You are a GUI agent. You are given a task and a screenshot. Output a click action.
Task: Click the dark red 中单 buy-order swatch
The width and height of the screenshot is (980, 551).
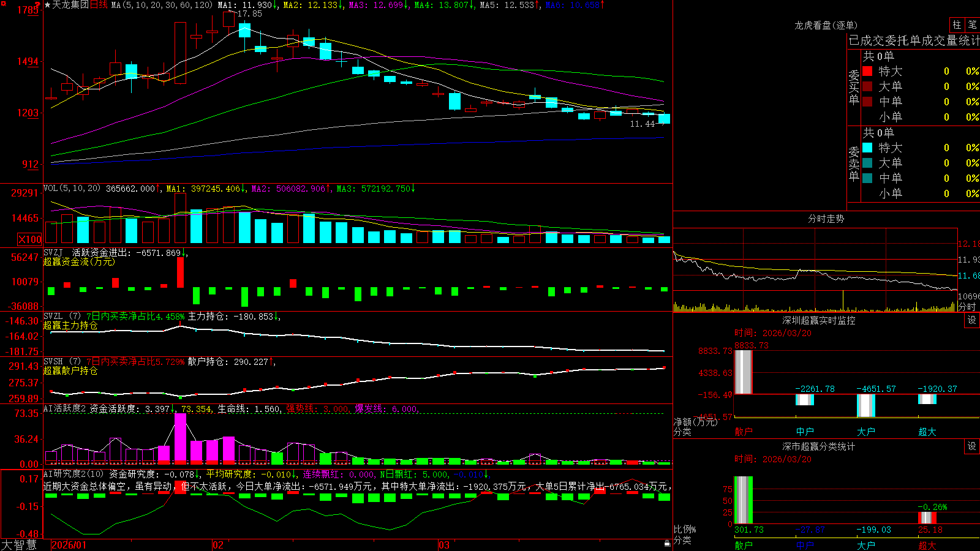[867, 102]
